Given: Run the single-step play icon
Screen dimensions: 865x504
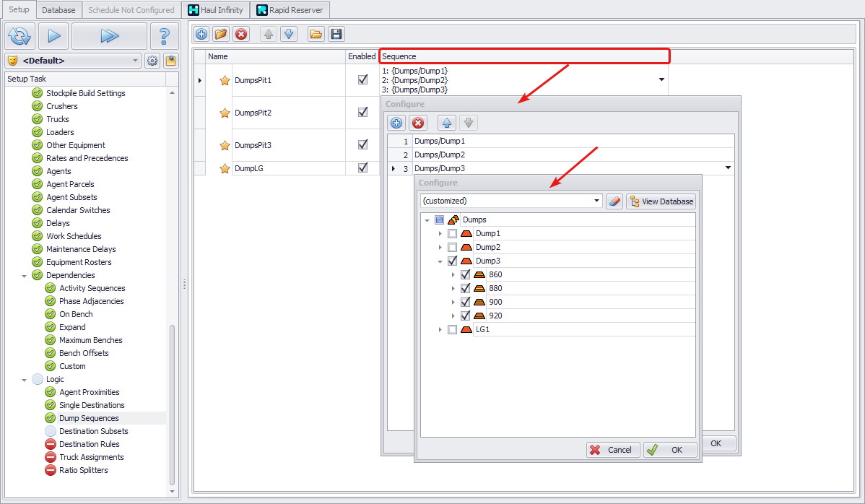Looking at the screenshot, I should point(54,36).
